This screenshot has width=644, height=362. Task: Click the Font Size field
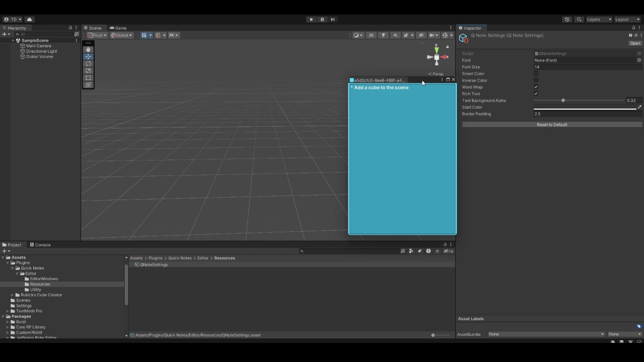[x=588, y=67]
